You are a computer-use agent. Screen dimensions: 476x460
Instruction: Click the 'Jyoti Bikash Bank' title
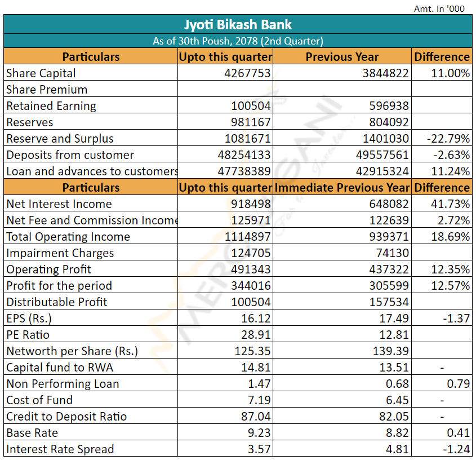coord(238,25)
